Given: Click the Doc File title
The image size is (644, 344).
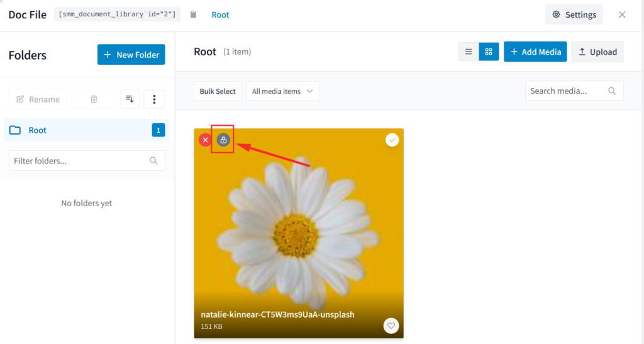Looking at the screenshot, I should (x=28, y=14).
